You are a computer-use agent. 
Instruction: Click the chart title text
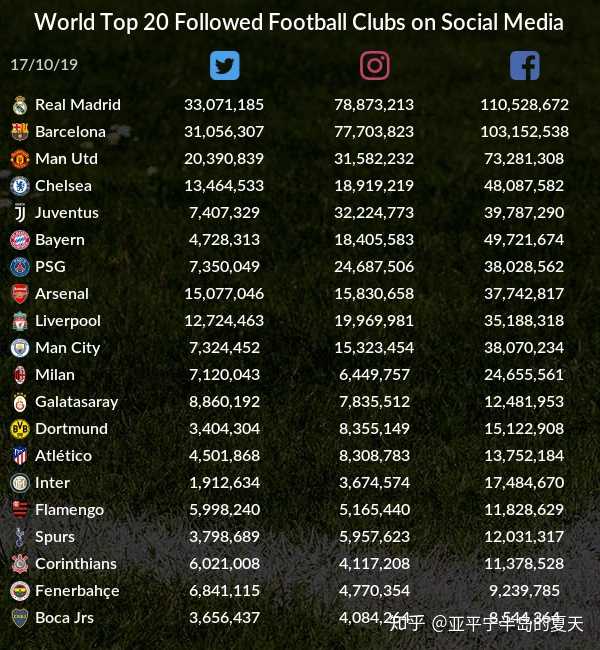(299, 22)
